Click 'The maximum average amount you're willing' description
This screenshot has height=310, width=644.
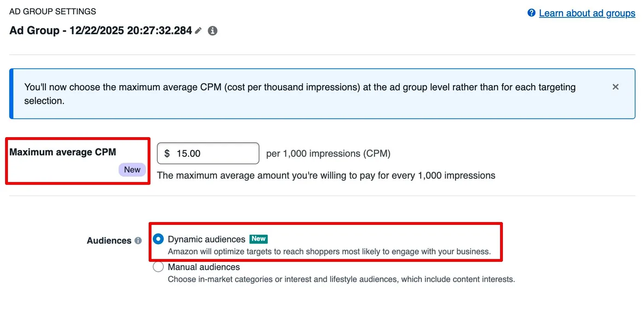click(x=326, y=175)
